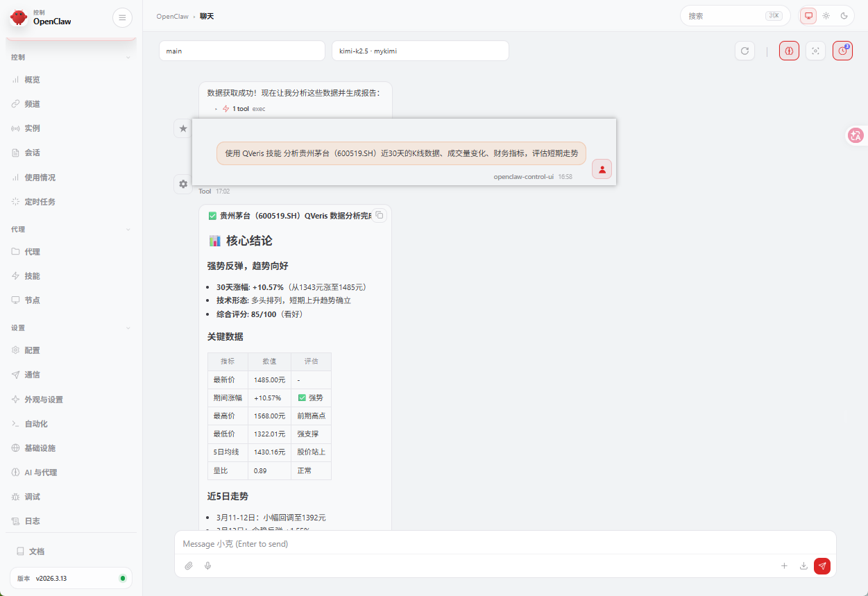The image size is (868, 596).
Task: Open 外观与设置 in the sidebar
Action: pos(71,400)
